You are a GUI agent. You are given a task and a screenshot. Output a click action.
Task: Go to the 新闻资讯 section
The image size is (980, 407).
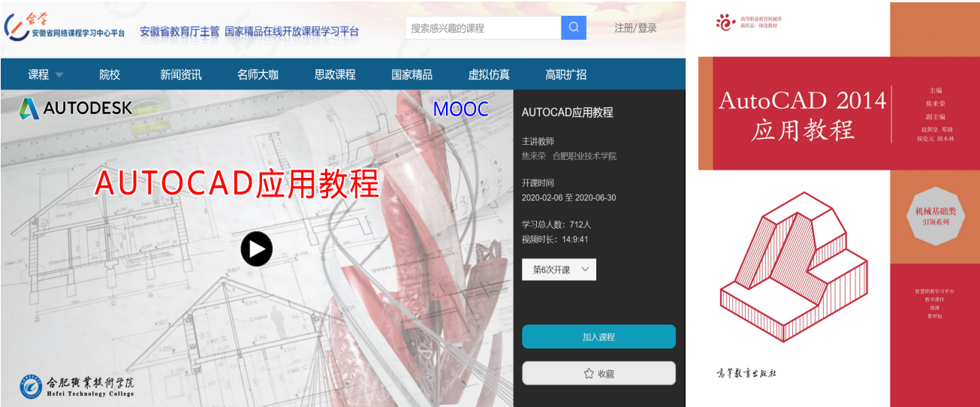click(180, 74)
